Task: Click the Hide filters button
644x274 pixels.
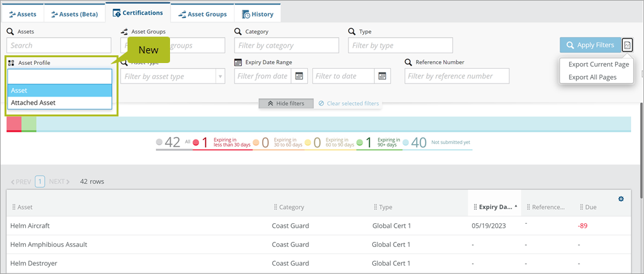Action: (x=286, y=104)
